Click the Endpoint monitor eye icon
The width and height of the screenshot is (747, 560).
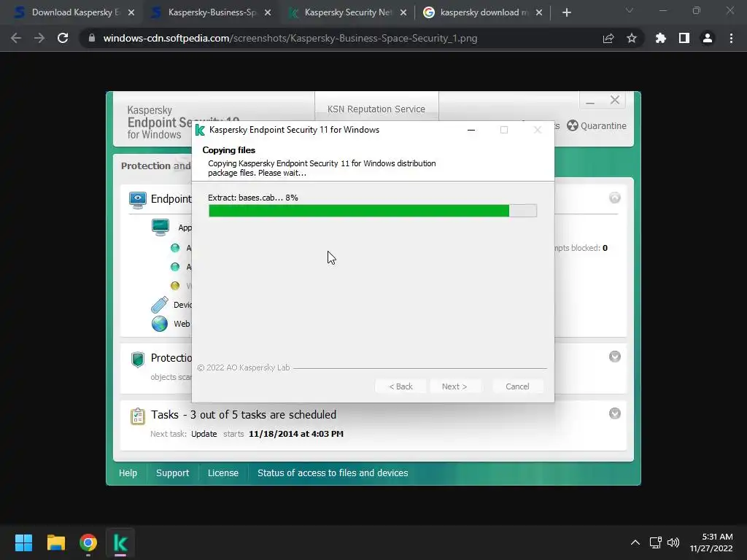pos(138,200)
